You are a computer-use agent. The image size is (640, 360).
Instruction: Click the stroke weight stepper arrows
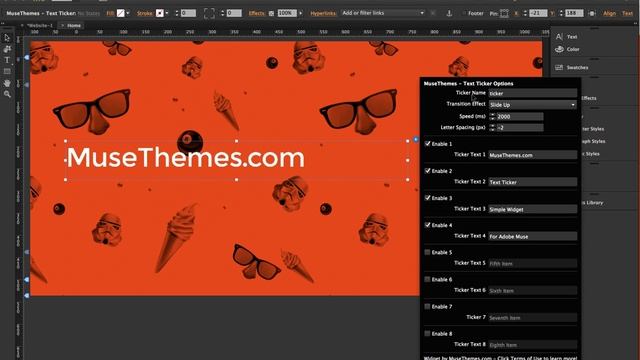tap(177, 13)
